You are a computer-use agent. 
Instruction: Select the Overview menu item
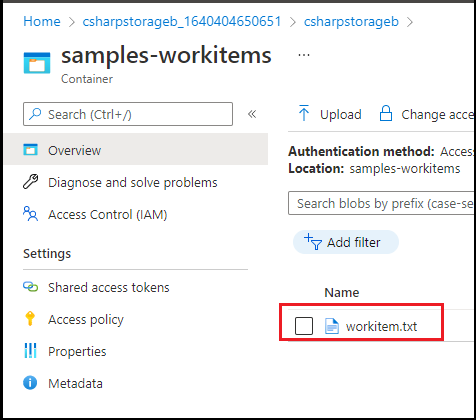[136, 149]
